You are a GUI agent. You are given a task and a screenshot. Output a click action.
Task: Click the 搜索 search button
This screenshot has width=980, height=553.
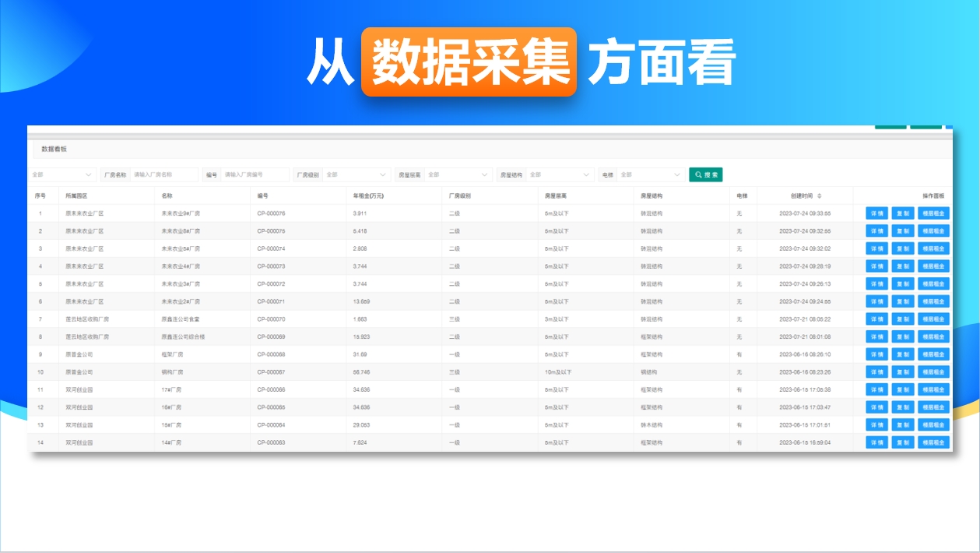[x=706, y=174]
